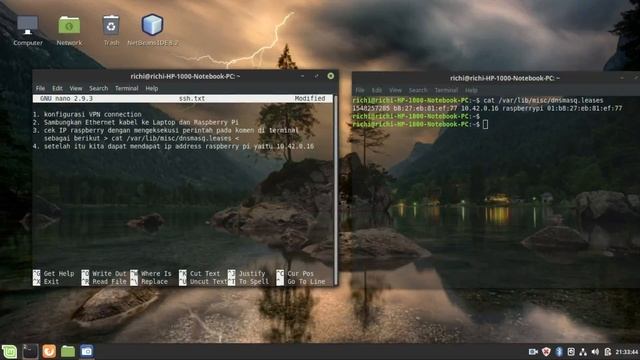Click line '1. konfigurasi VPN connection'
640x360 pixels.
point(87,114)
